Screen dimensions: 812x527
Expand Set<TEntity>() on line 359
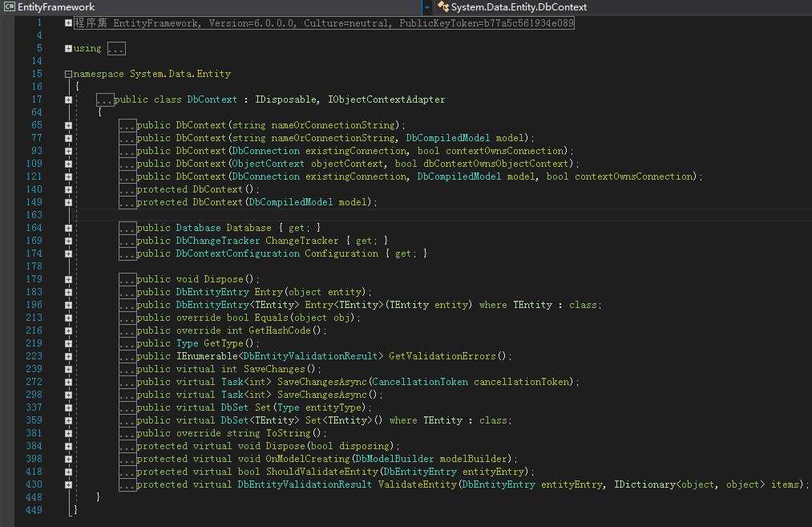point(68,420)
